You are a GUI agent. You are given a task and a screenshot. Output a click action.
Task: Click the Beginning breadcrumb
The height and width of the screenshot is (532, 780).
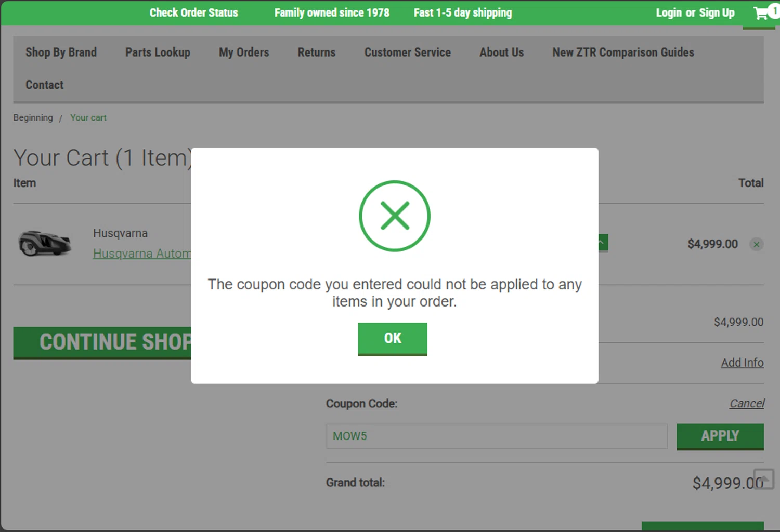tap(33, 118)
